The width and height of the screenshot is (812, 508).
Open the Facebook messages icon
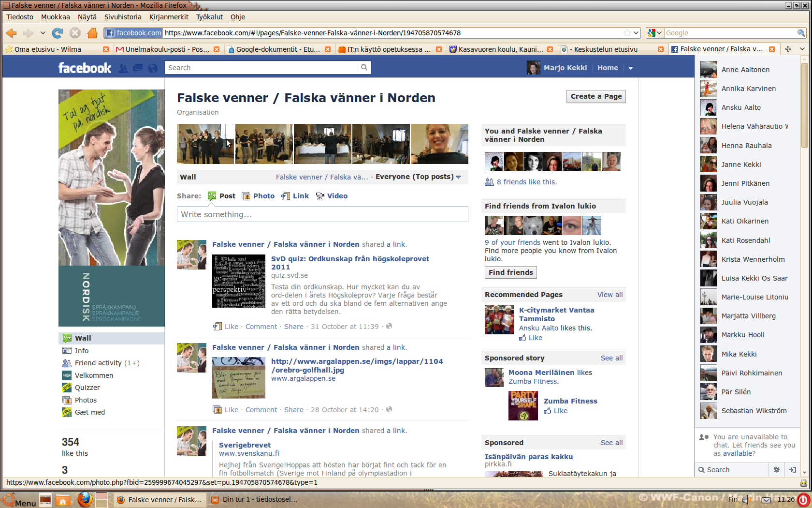tap(138, 68)
